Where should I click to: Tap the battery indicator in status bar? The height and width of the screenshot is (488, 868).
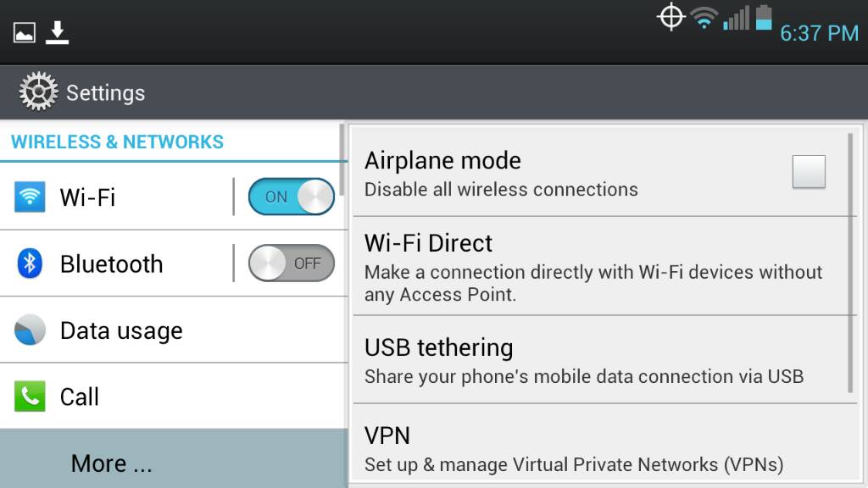point(764,17)
